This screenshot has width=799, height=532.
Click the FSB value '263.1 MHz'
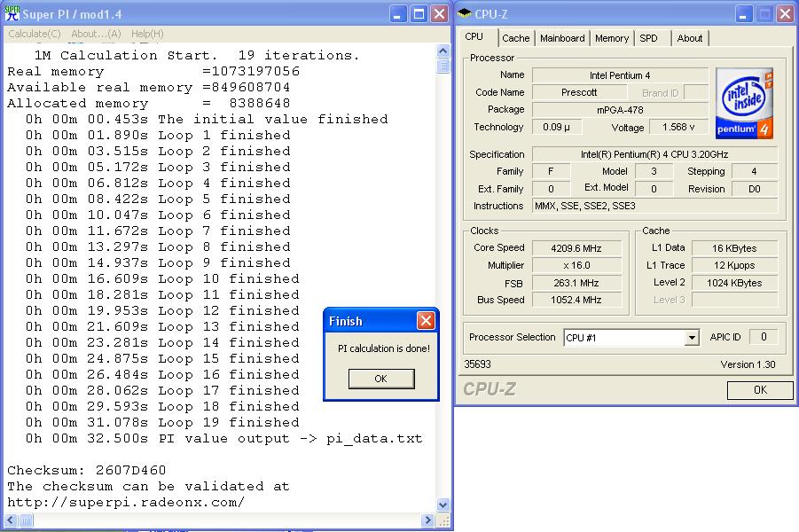pyautogui.click(x=576, y=283)
